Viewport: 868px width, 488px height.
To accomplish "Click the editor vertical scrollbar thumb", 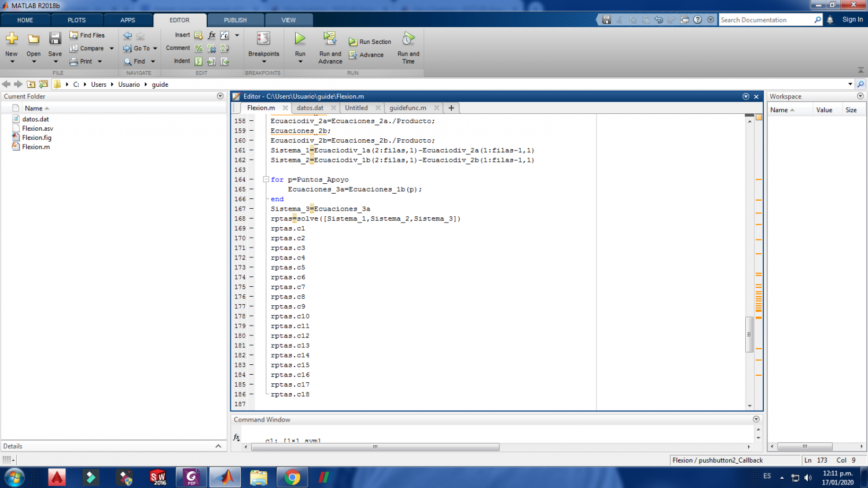I will pos(749,334).
